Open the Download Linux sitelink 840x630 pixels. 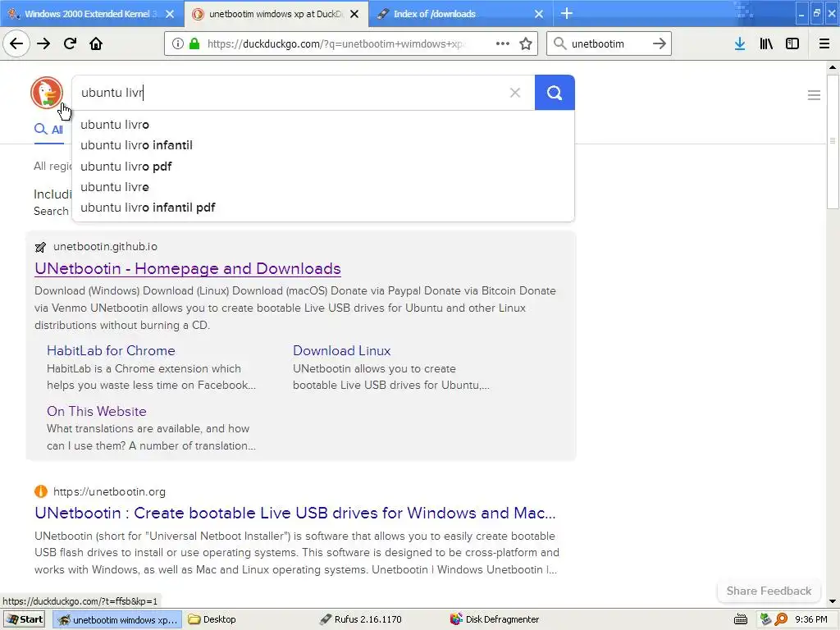coord(342,350)
